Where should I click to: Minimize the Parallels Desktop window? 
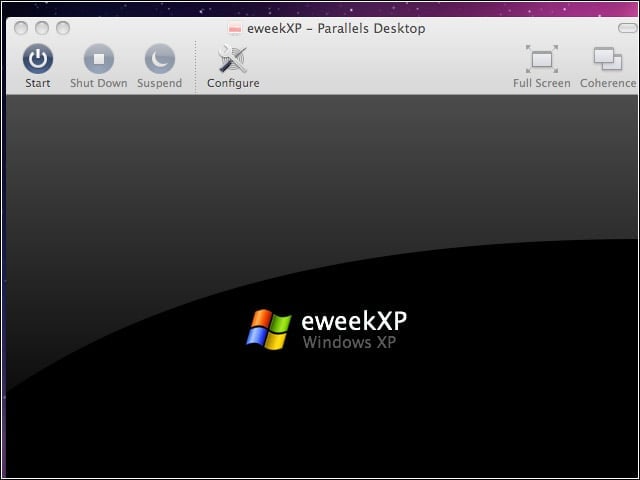(x=42, y=28)
